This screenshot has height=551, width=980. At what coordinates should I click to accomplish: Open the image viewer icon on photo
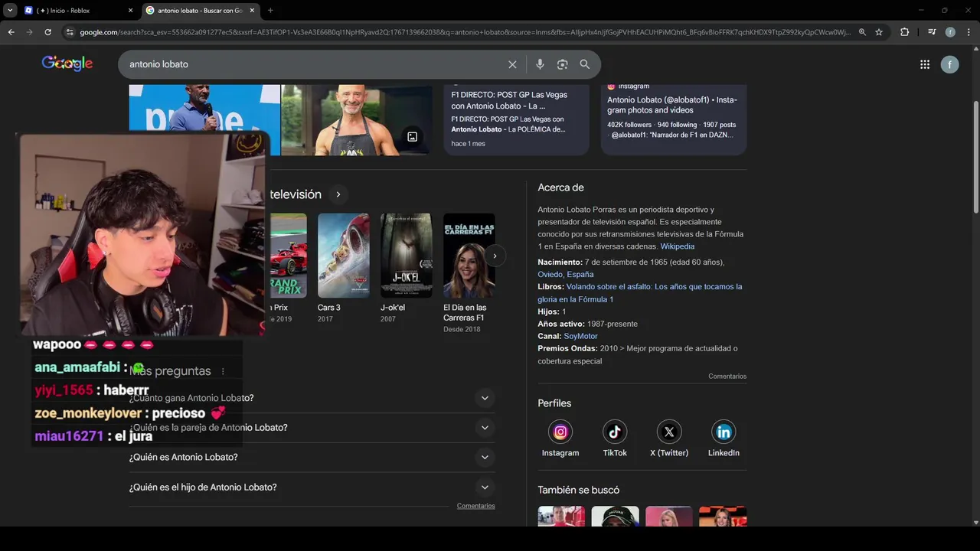pyautogui.click(x=412, y=137)
